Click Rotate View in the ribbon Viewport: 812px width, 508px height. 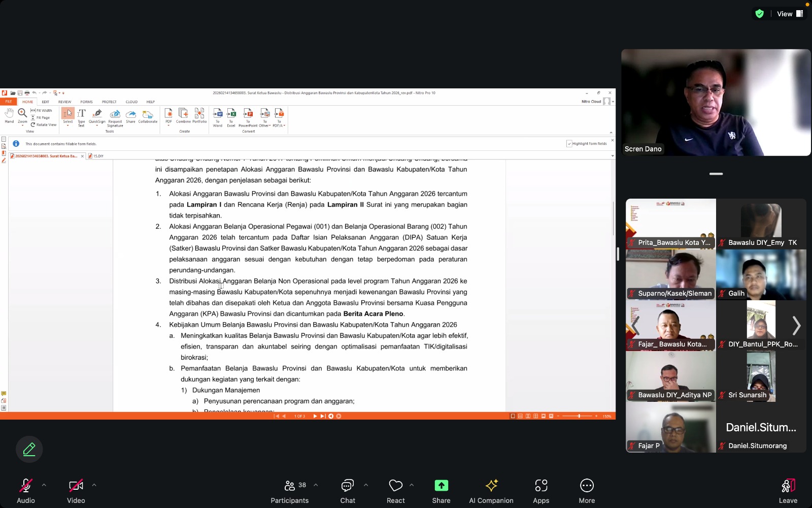click(x=44, y=124)
